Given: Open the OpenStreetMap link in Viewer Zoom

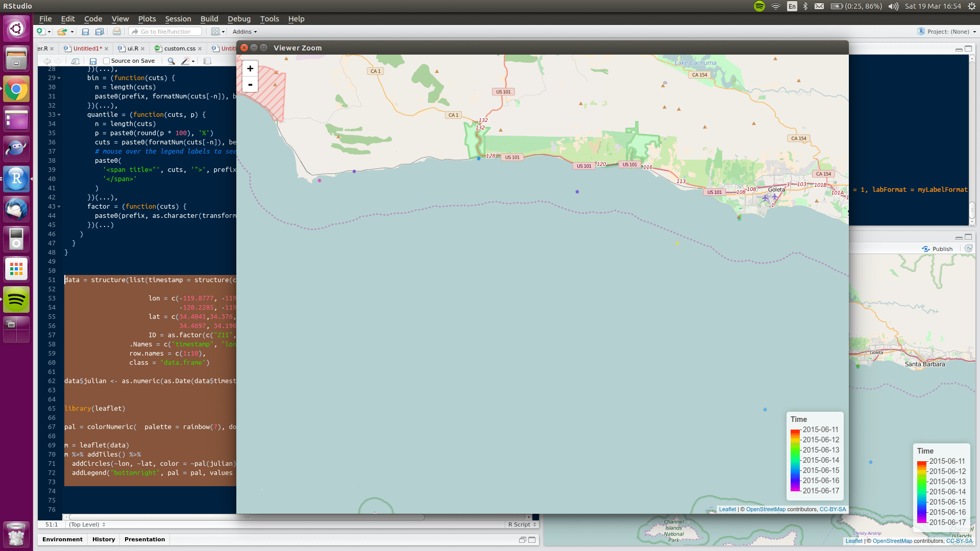Looking at the screenshot, I should (x=766, y=509).
